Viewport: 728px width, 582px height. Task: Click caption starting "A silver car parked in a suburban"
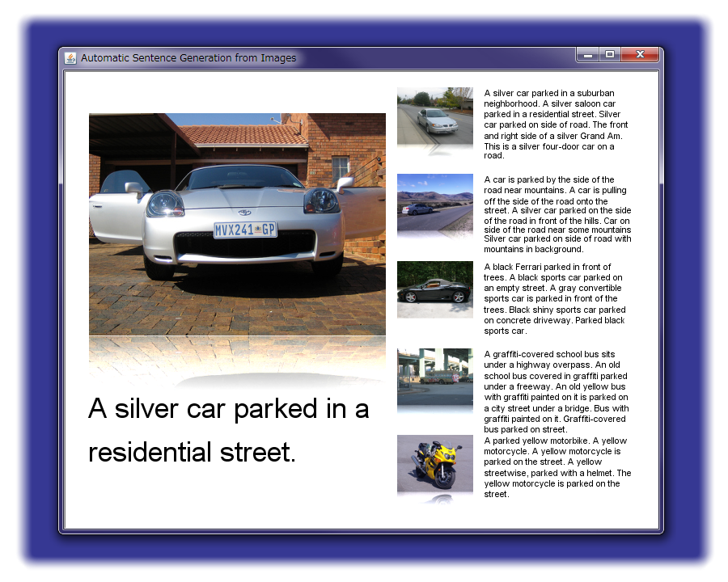[556, 124]
